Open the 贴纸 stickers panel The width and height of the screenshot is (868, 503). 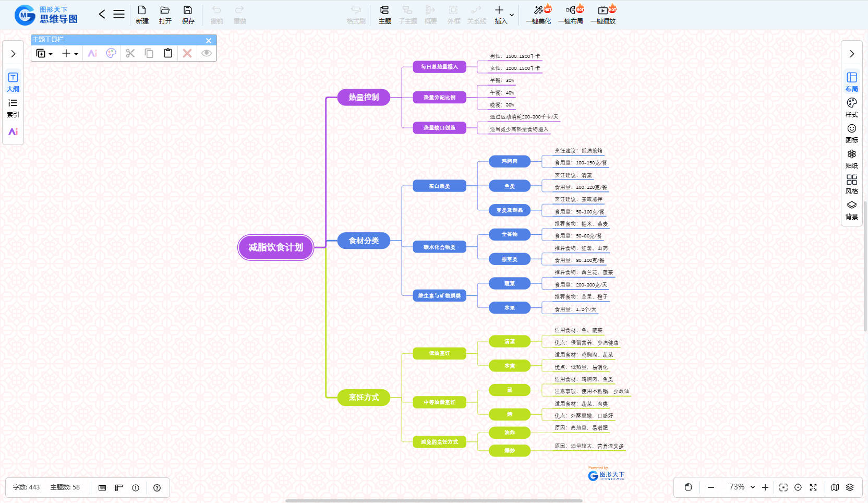(851, 159)
